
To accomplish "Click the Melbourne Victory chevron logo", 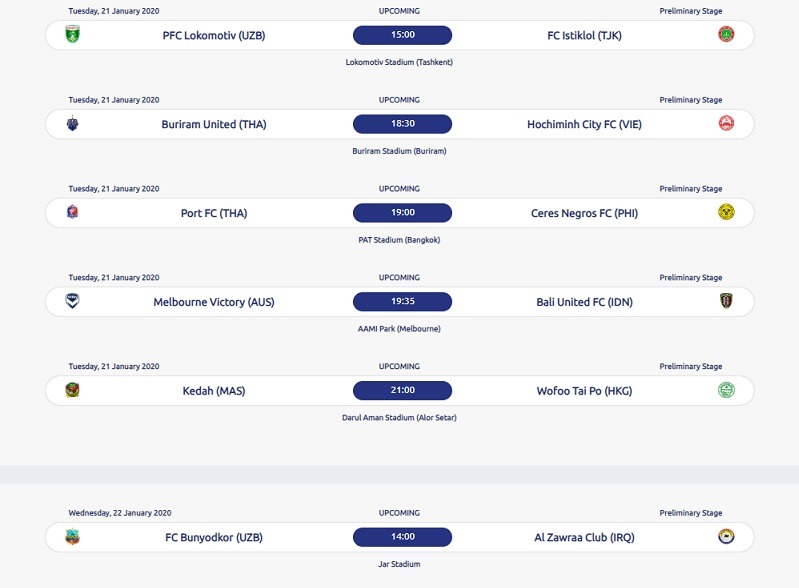I will click(73, 301).
